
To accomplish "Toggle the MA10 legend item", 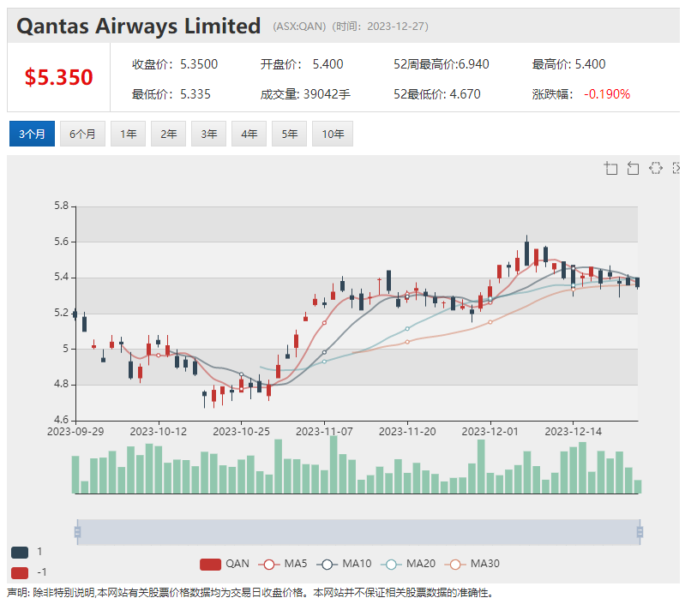I will tap(345, 564).
